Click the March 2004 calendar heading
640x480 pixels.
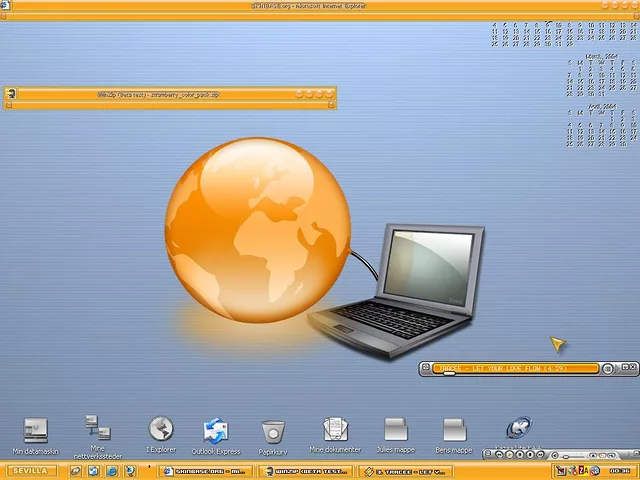[x=601, y=56]
